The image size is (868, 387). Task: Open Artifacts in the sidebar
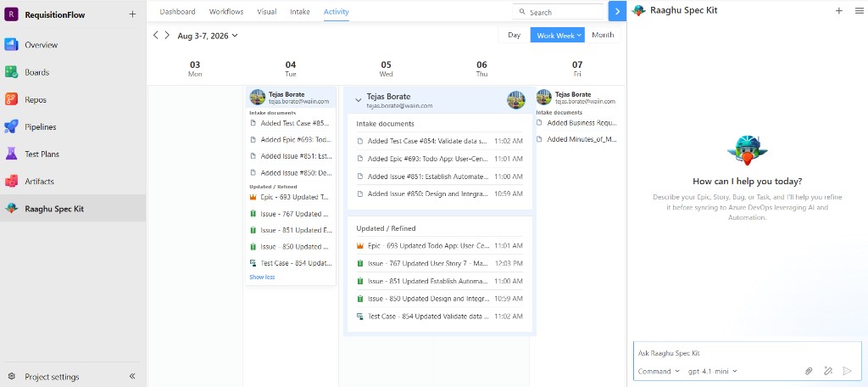(73, 182)
